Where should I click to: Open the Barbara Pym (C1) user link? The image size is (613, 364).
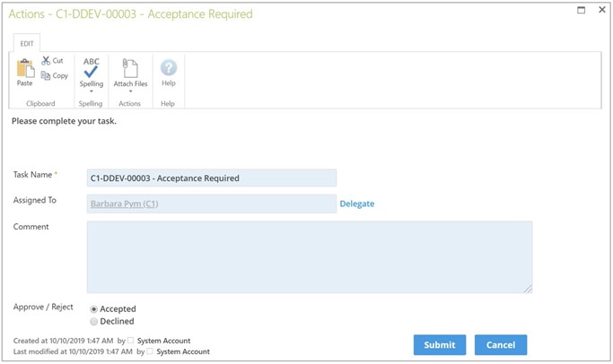click(x=125, y=204)
